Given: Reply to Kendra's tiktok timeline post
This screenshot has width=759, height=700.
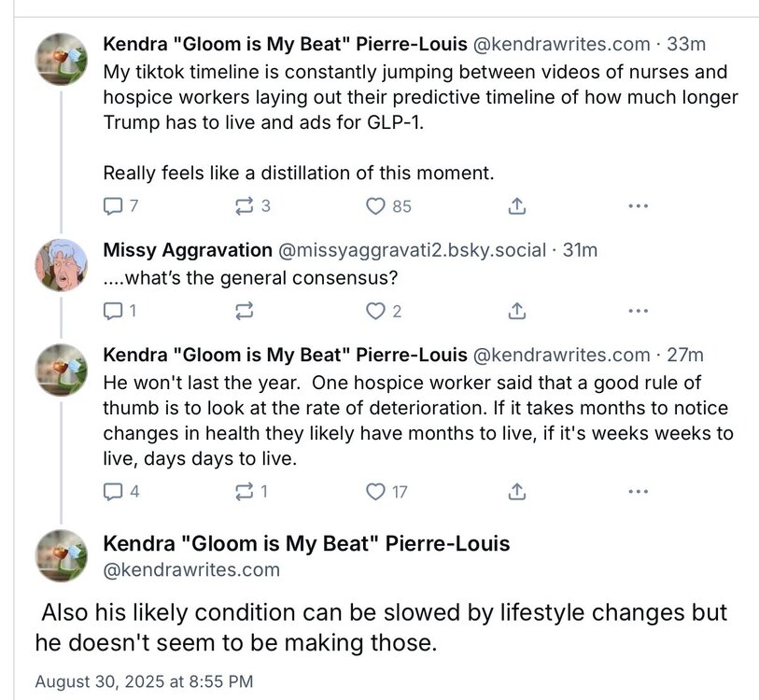Looking at the screenshot, I should click(112, 206).
